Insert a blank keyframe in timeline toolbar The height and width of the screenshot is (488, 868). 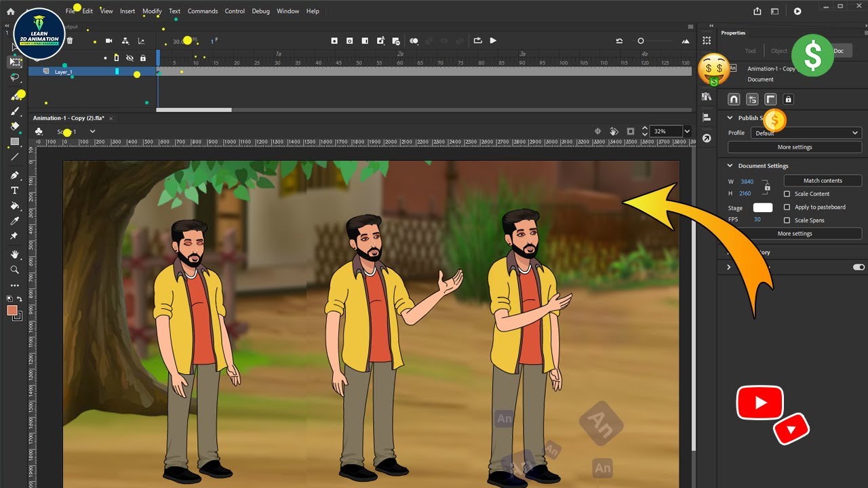pyautogui.click(x=349, y=41)
